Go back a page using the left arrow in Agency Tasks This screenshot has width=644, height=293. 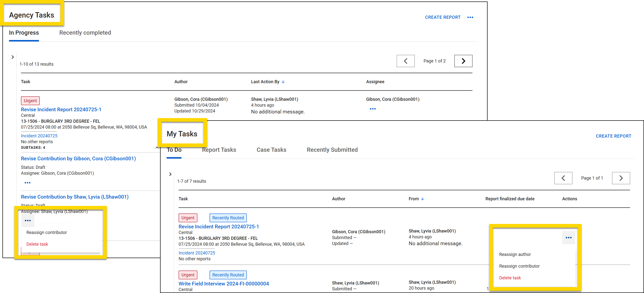pyautogui.click(x=405, y=61)
